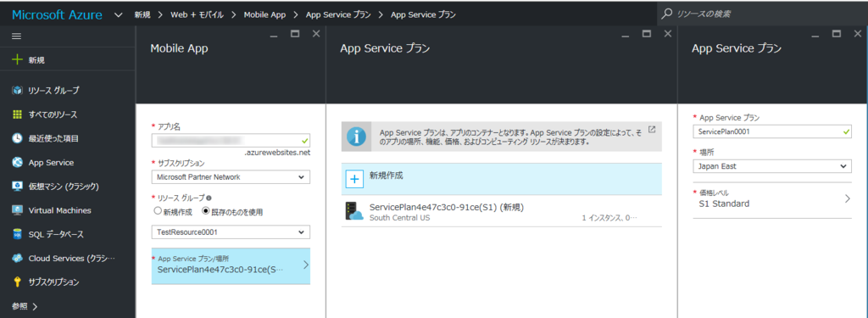Viewport: 868px width, 318px height.
Task: Open the TestResource0001 resource group dropdown
Action: tap(231, 232)
